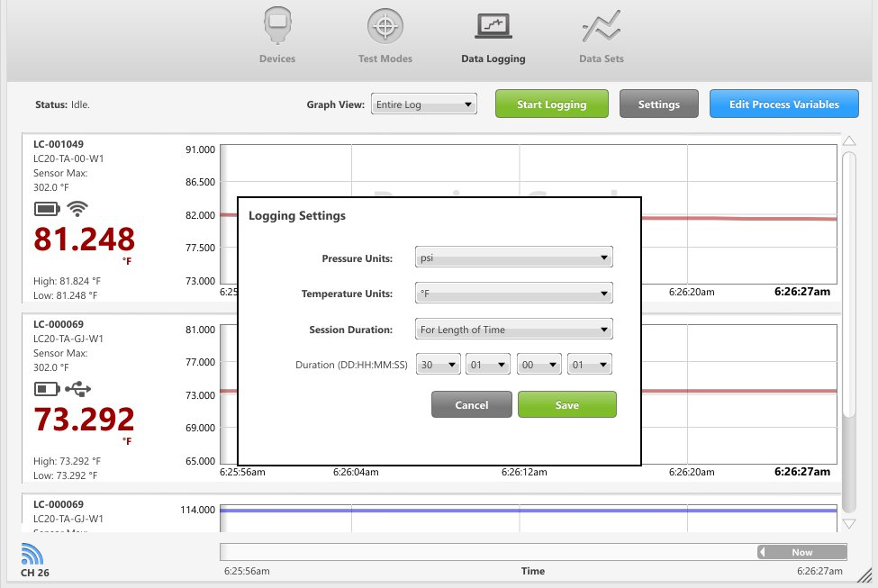The height and width of the screenshot is (588, 878).
Task: Open the Test Modes target icon
Action: (385, 26)
